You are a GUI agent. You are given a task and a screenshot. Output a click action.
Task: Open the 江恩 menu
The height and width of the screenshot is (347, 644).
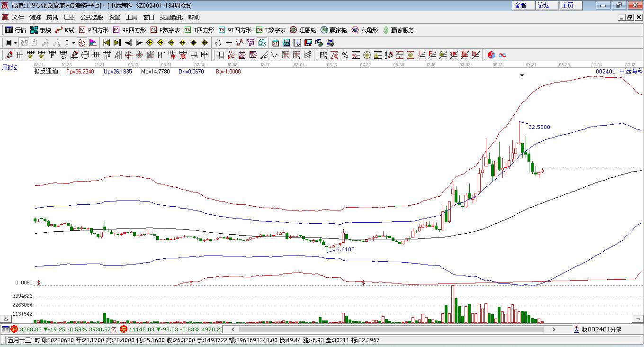click(x=69, y=18)
